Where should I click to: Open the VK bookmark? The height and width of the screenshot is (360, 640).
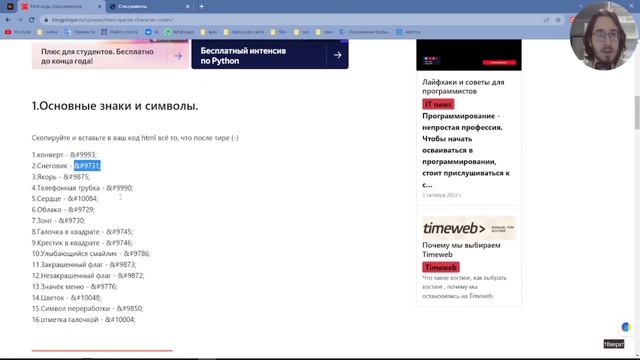[152, 32]
